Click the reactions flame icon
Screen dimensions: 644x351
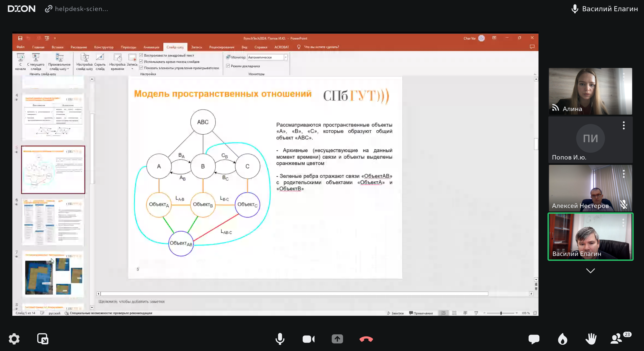click(x=563, y=339)
